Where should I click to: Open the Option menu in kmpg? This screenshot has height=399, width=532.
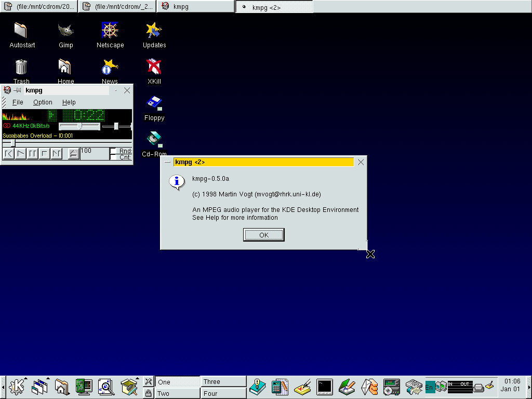click(x=43, y=102)
